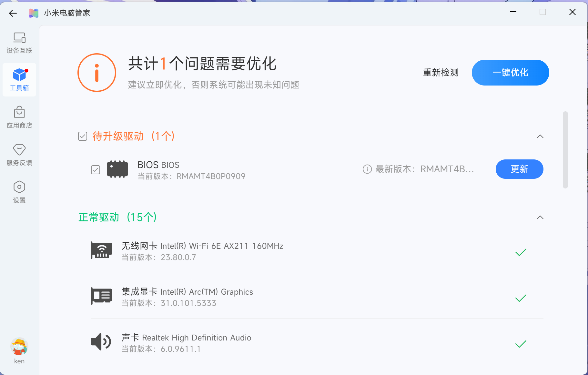588x375 pixels.
Task: Click the back arrow in title bar
Action: (x=13, y=13)
